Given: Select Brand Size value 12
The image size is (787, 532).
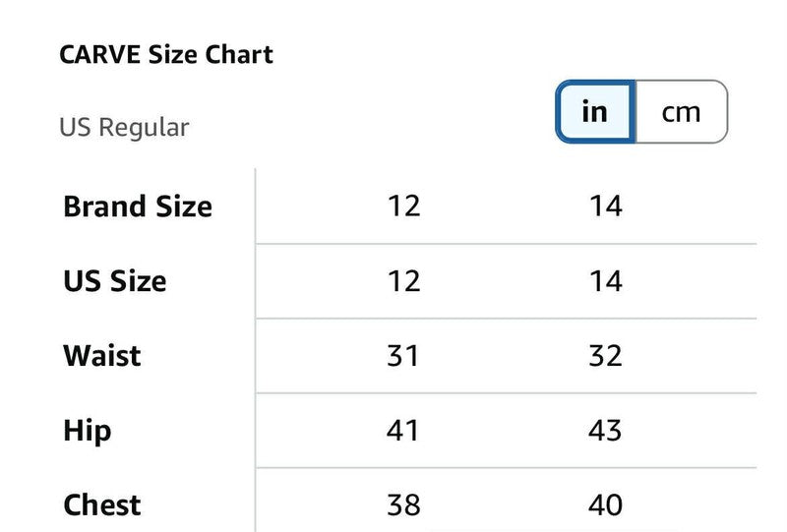Looking at the screenshot, I should pos(403,207).
